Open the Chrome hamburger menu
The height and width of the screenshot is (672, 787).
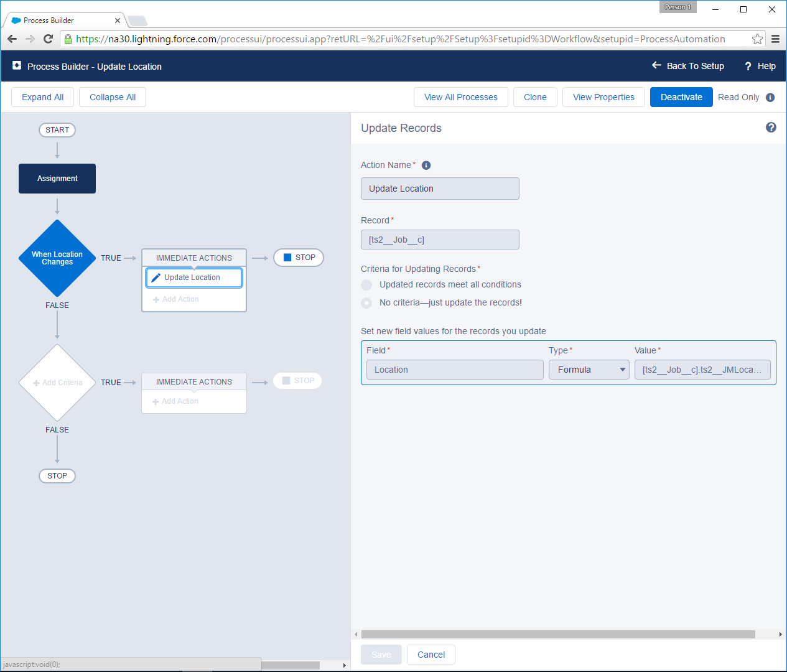pos(775,39)
